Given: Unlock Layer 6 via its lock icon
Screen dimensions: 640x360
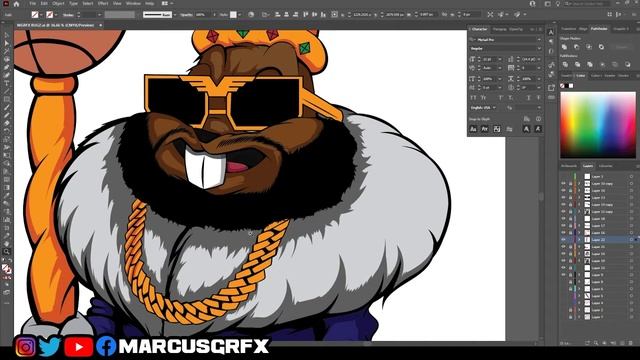Looking at the screenshot, I should coord(570,289).
